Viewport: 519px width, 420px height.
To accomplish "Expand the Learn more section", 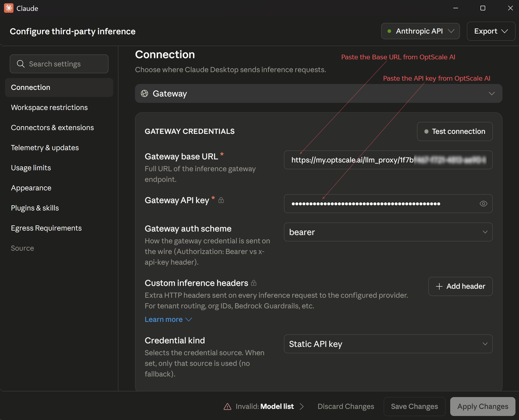I will point(168,319).
